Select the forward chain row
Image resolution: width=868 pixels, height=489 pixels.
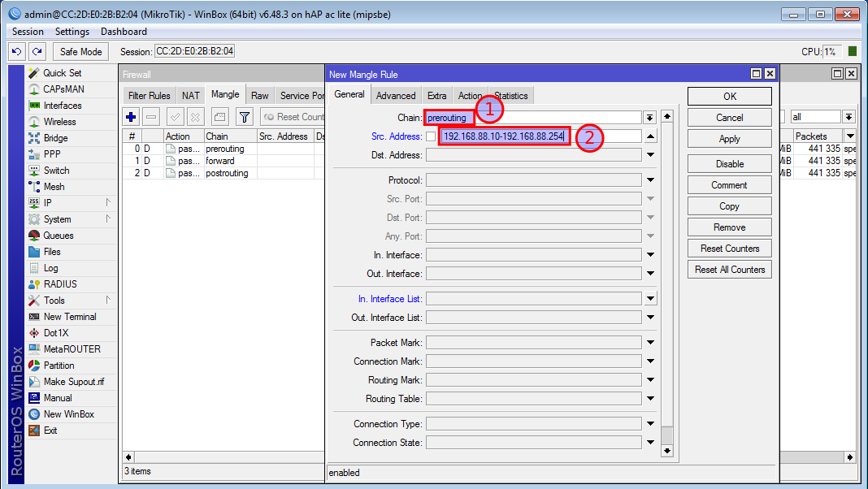pos(223,161)
